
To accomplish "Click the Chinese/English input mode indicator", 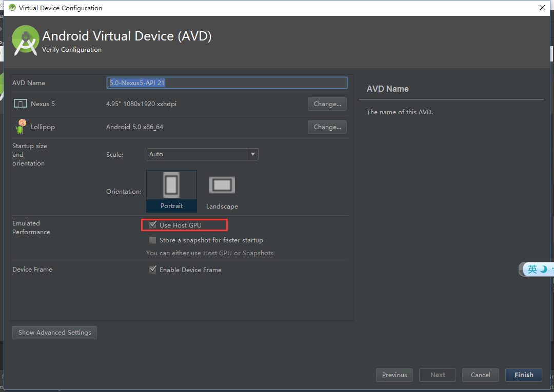I will (532, 269).
